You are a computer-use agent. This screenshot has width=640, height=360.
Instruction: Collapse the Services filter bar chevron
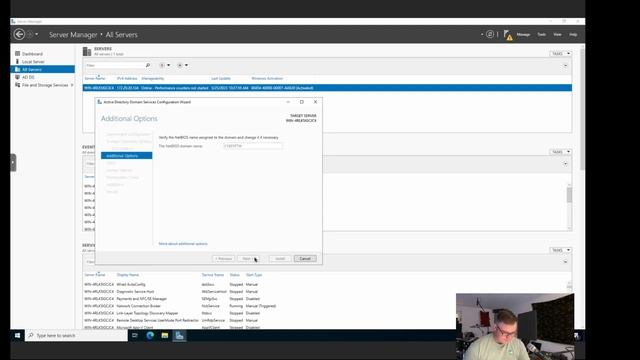point(565,262)
